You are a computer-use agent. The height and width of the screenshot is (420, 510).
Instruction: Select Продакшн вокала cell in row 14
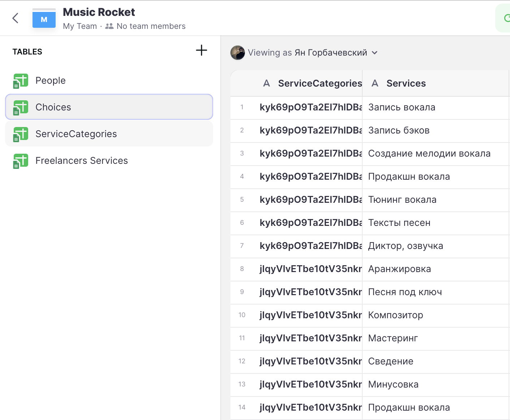(436, 408)
